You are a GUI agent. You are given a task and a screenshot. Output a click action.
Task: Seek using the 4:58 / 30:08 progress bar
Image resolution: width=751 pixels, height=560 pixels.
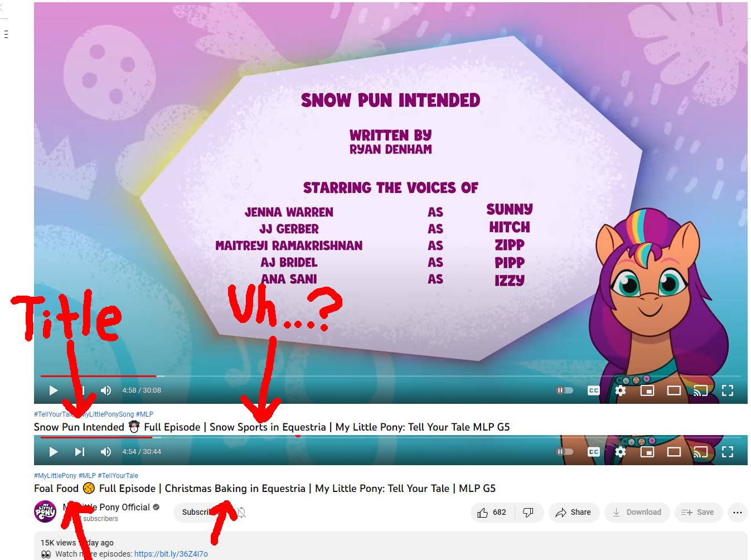point(391,376)
